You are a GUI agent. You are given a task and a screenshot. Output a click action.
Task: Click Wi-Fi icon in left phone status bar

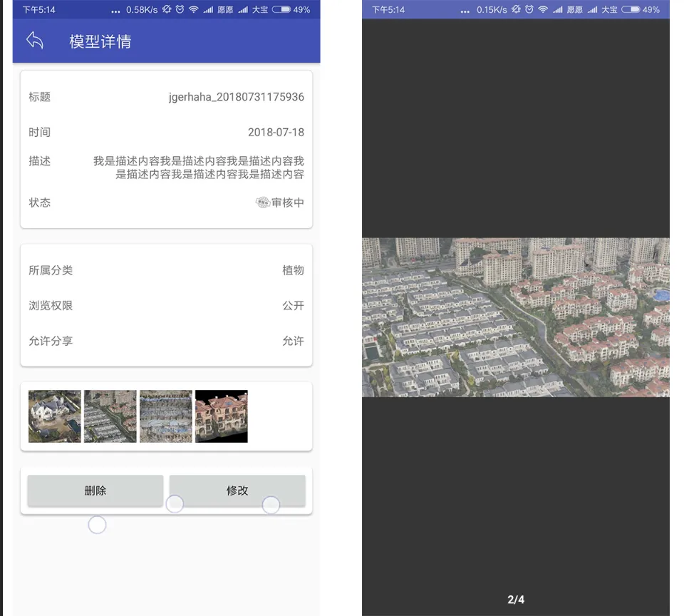pos(193,9)
